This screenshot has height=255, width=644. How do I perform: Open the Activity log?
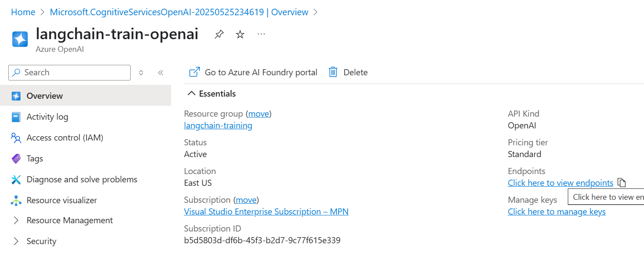coord(47,117)
